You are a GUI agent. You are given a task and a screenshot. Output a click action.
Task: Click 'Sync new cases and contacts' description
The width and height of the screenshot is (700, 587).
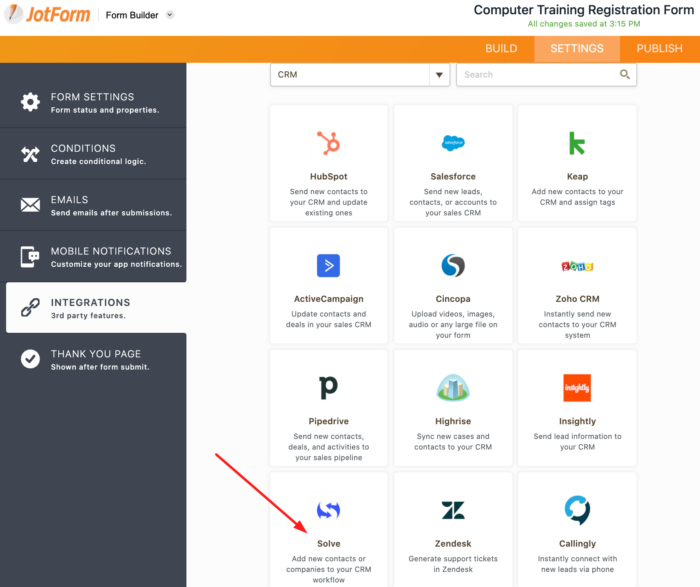coord(453,441)
